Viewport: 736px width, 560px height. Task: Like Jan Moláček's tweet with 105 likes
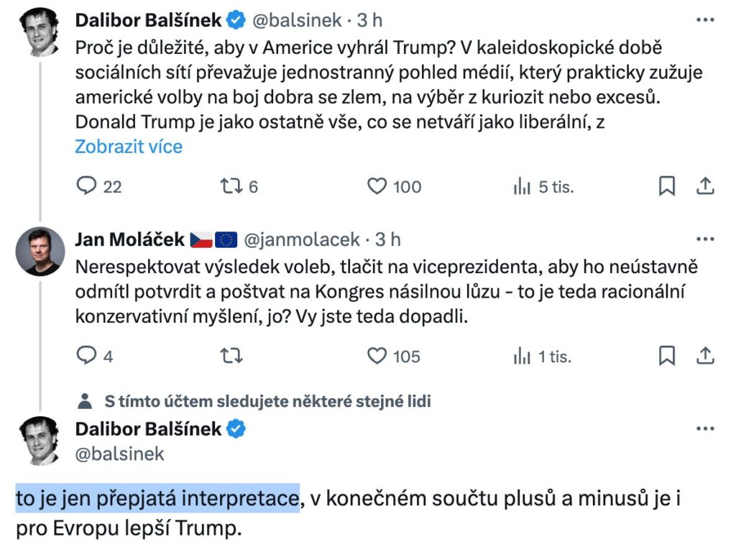click(x=377, y=355)
